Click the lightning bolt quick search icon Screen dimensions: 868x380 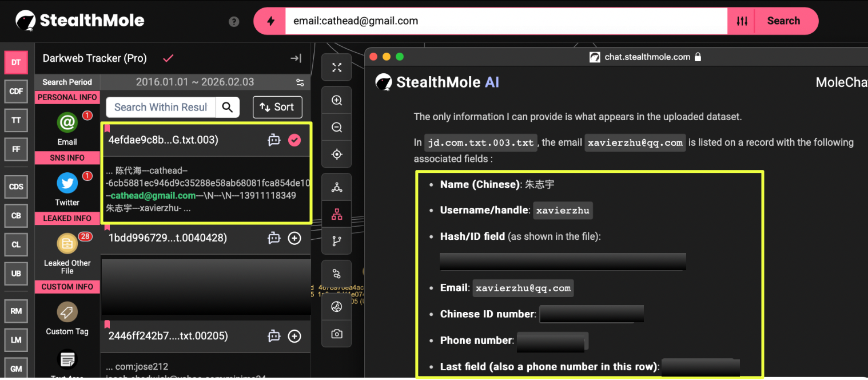(x=270, y=21)
